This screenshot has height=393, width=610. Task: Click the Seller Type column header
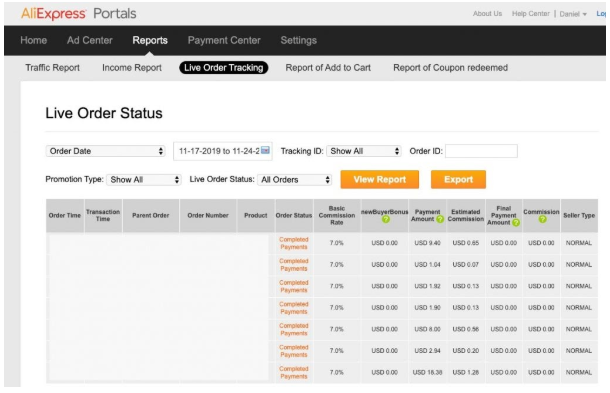pyautogui.click(x=579, y=216)
